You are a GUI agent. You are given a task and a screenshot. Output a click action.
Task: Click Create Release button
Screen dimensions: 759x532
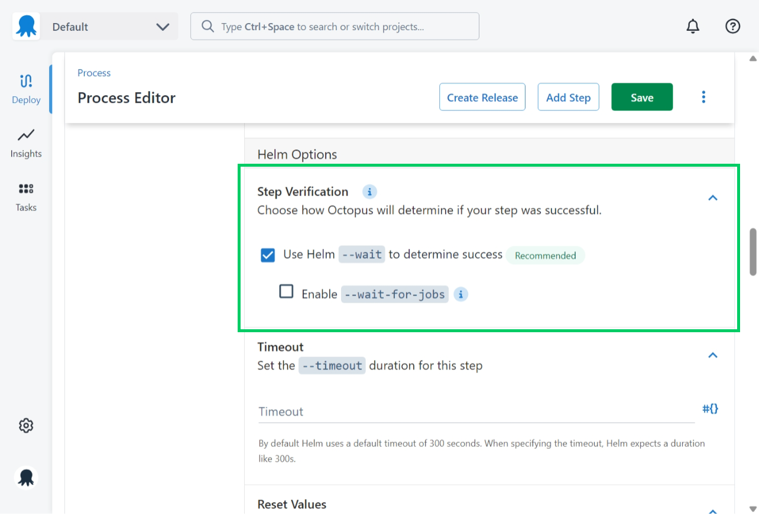(x=482, y=97)
